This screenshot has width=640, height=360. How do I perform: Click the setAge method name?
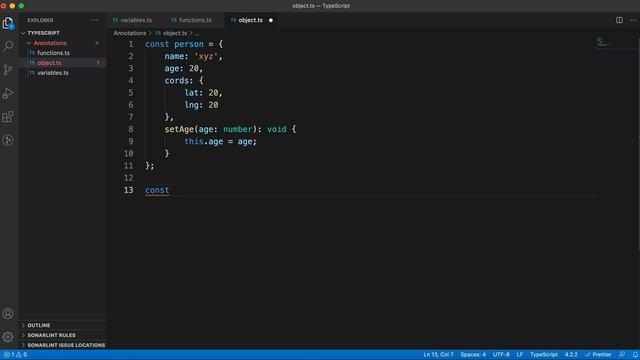tap(179, 129)
